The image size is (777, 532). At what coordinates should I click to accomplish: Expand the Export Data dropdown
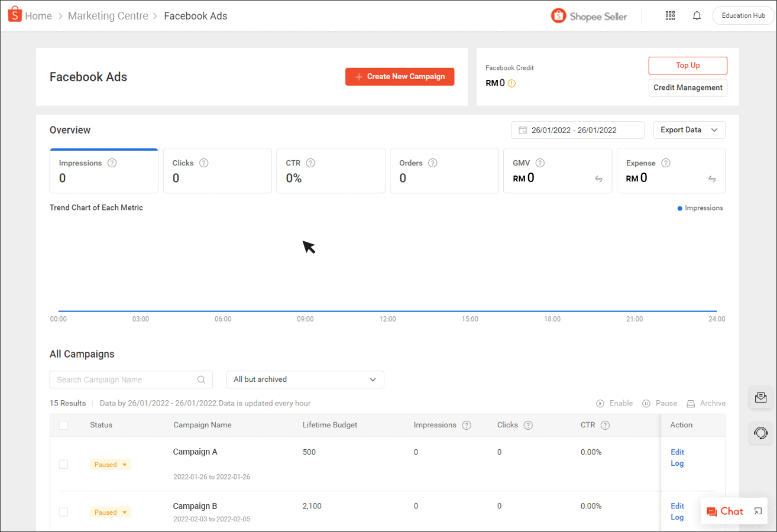click(689, 129)
